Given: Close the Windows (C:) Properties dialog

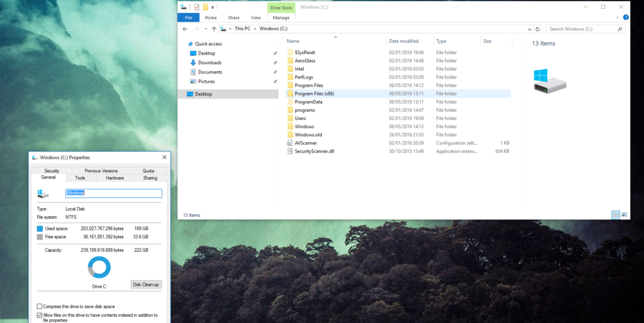Looking at the screenshot, I should tap(164, 157).
